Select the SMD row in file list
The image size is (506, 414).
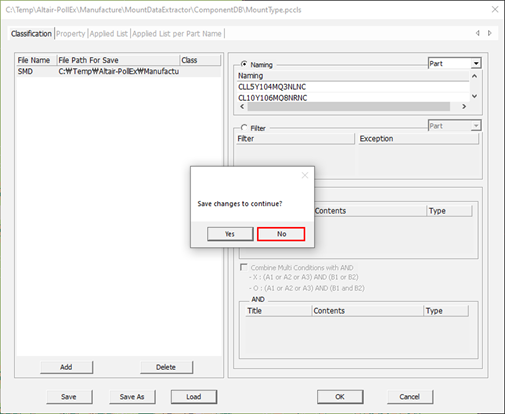click(118, 71)
